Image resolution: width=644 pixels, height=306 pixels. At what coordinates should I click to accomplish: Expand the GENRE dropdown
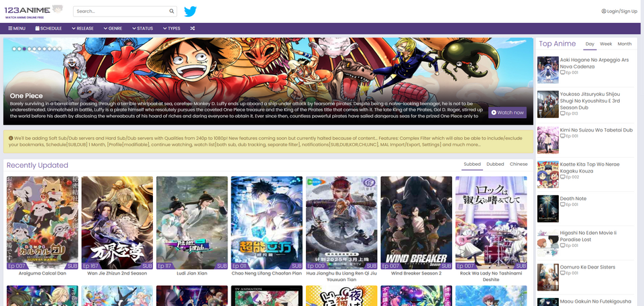point(113,28)
